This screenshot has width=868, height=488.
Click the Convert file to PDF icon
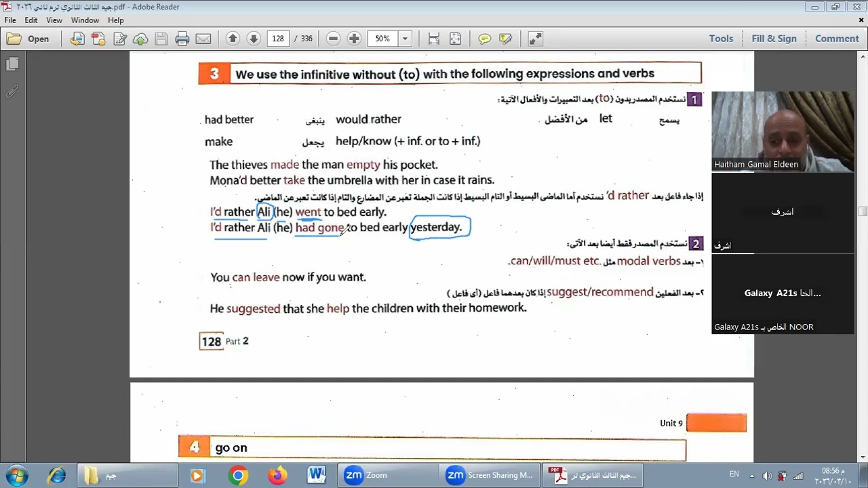(77, 39)
